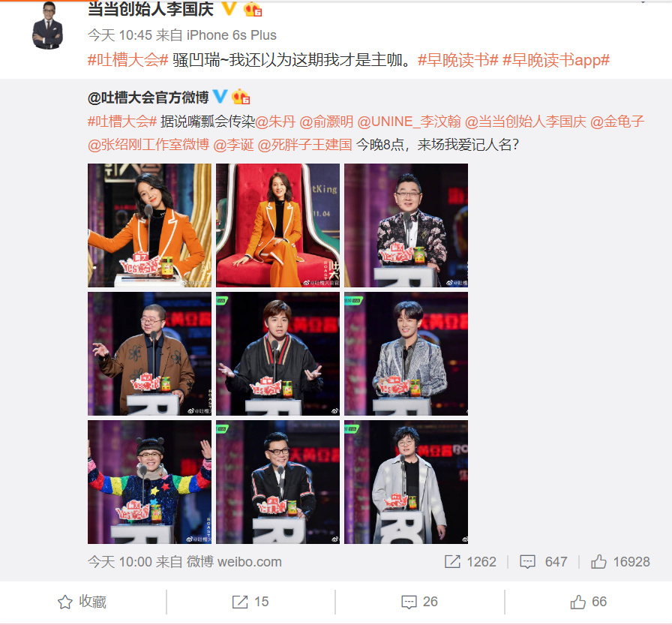Open the photo of person in rainbow sweater

pyautogui.click(x=149, y=482)
